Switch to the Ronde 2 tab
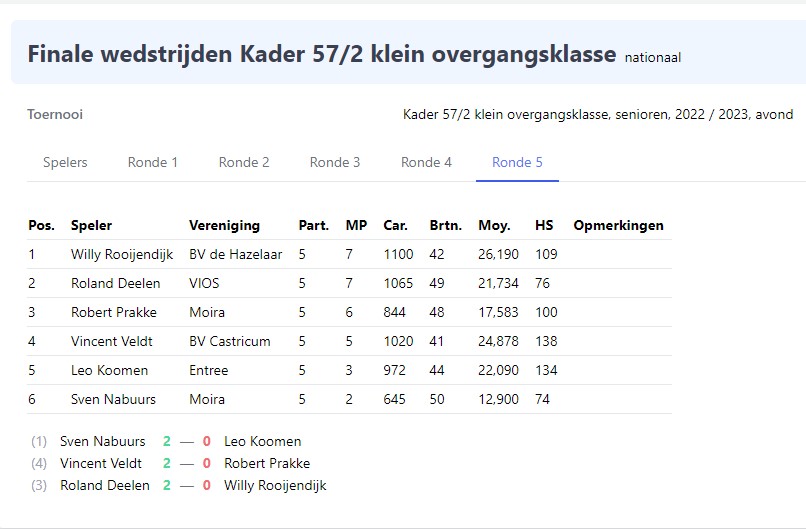Screen dimensions: 806x529 coord(244,162)
